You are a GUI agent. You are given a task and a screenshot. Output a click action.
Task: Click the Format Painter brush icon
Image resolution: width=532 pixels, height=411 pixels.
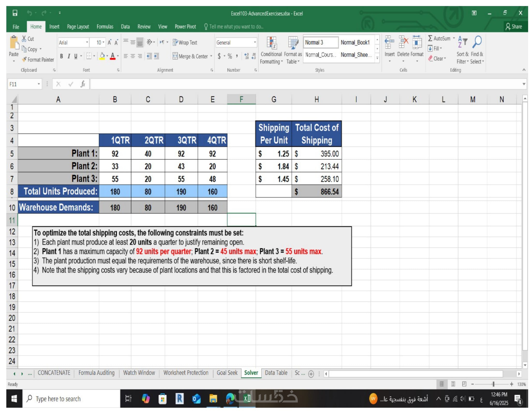point(24,59)
